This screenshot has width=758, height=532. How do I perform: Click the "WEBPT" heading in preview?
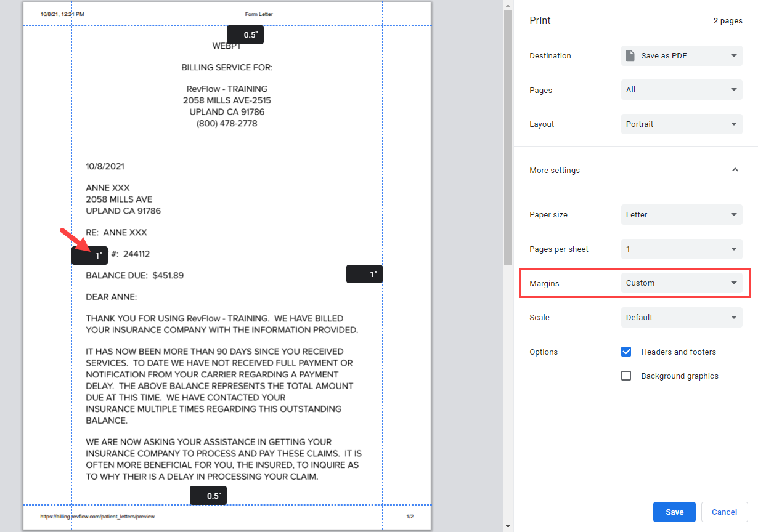tap(227, 46)
